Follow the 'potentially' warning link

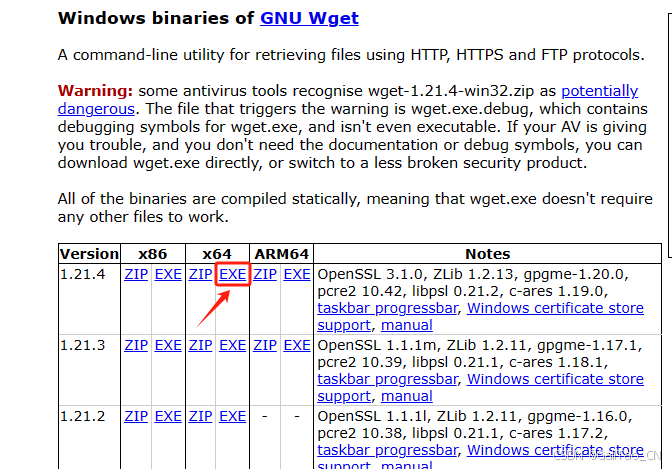point(600,91)
